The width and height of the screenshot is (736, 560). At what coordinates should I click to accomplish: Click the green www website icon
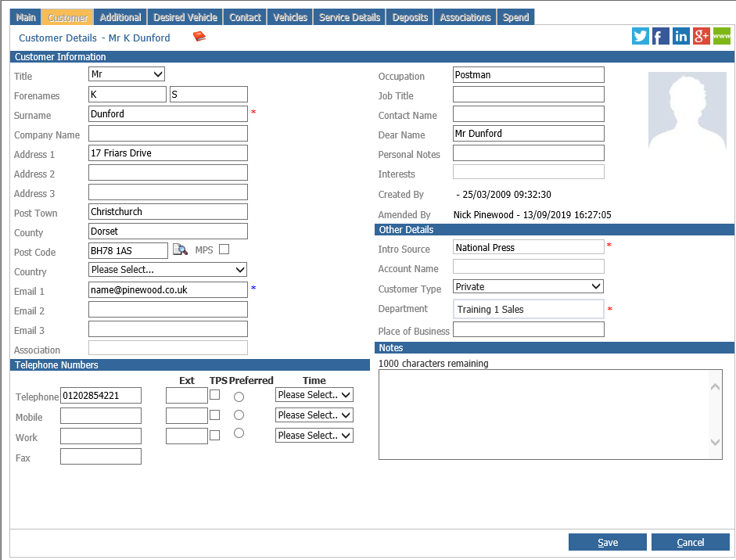click(721, 36)
